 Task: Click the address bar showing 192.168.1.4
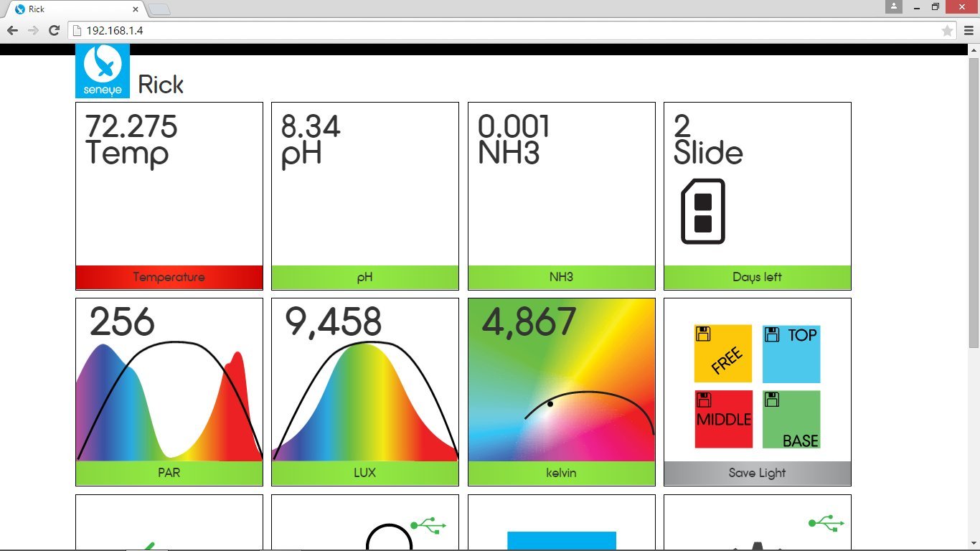502,31
